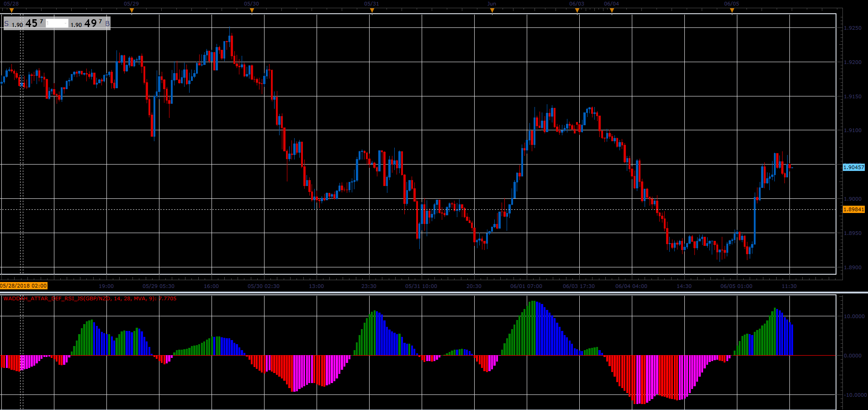Click the 13:00 time axis label
This screenshot has width=868, height=410.
click(x=316, y=286)
